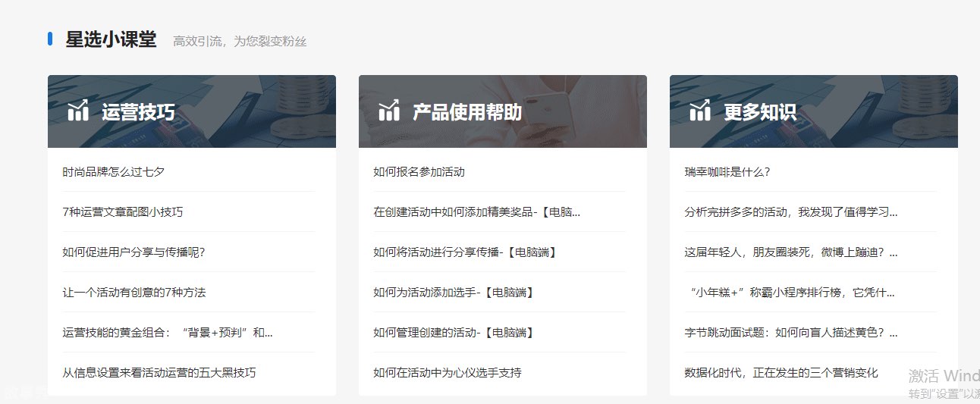Open 让一个活动有创意的7种方法
Viewport: 980px width, 404px height.
point(134,293)
